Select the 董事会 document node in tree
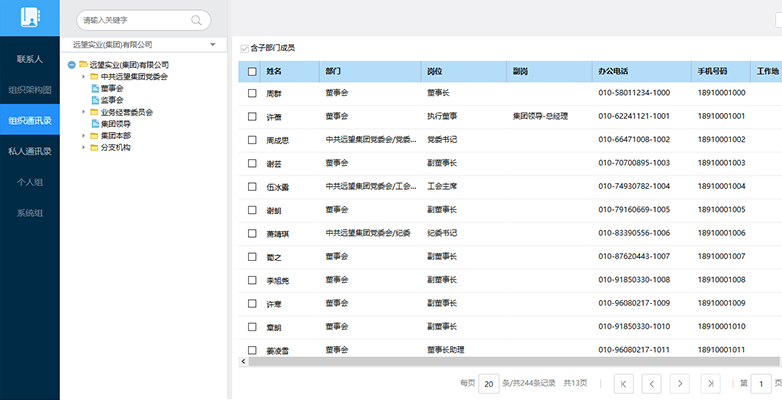 111,88
